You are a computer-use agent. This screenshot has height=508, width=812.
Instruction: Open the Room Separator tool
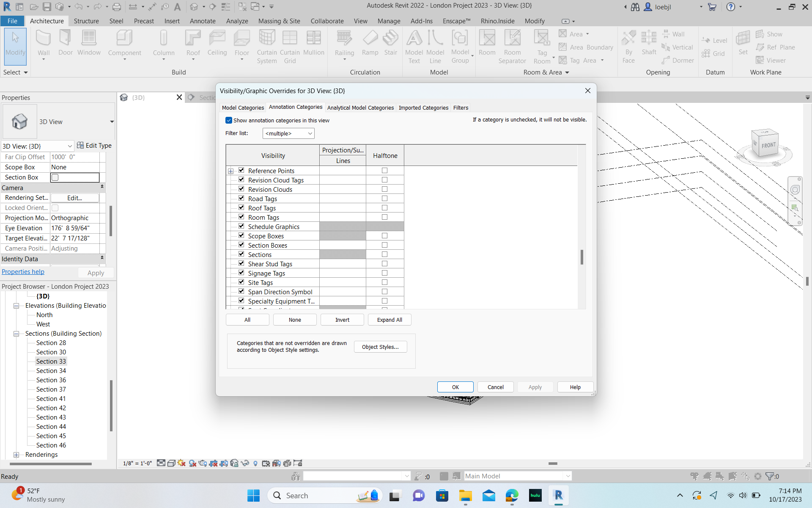(x=512, y=47)
